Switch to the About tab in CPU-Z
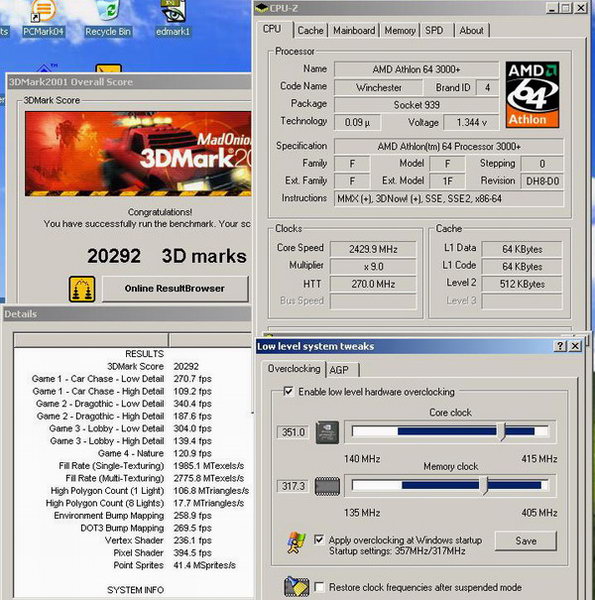The image size is (595, 600). click(471, 31)
